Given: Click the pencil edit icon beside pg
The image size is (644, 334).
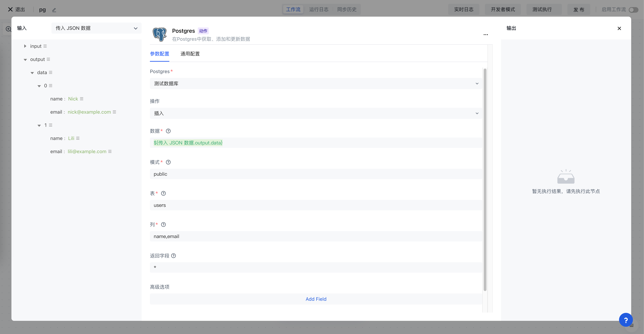Looking at the screenshot, I should click(54, 10).
